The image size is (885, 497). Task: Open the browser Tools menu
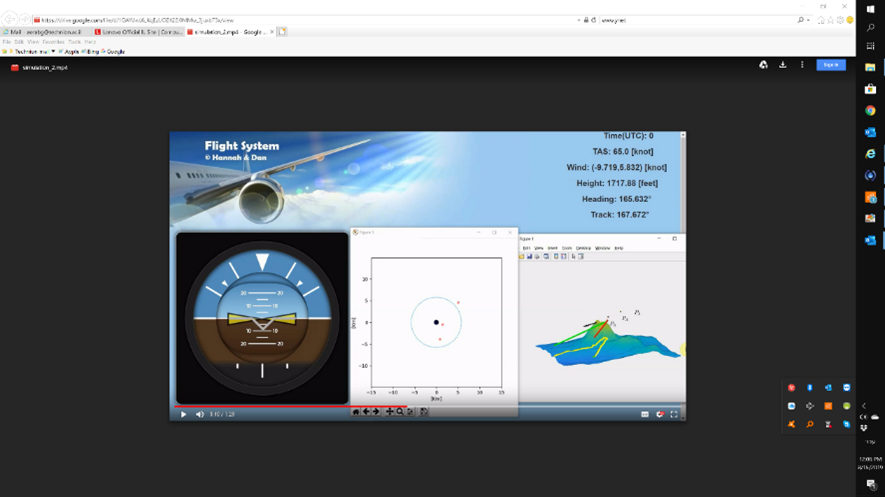pos(75,42)
